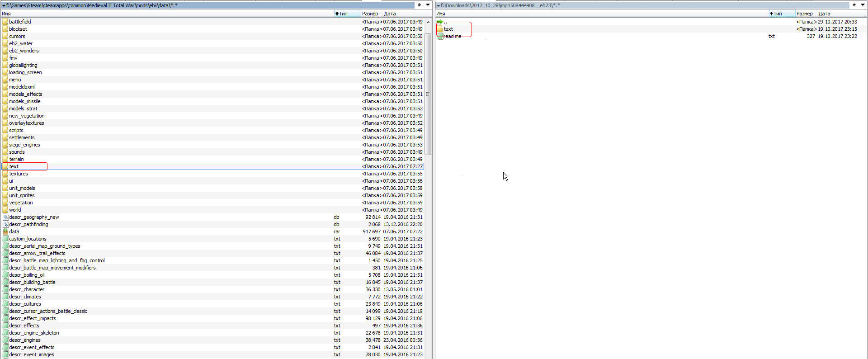This screenshot has width=868, height=359.
Task: Click the battlefield folder icon
Action: [5, 22]
